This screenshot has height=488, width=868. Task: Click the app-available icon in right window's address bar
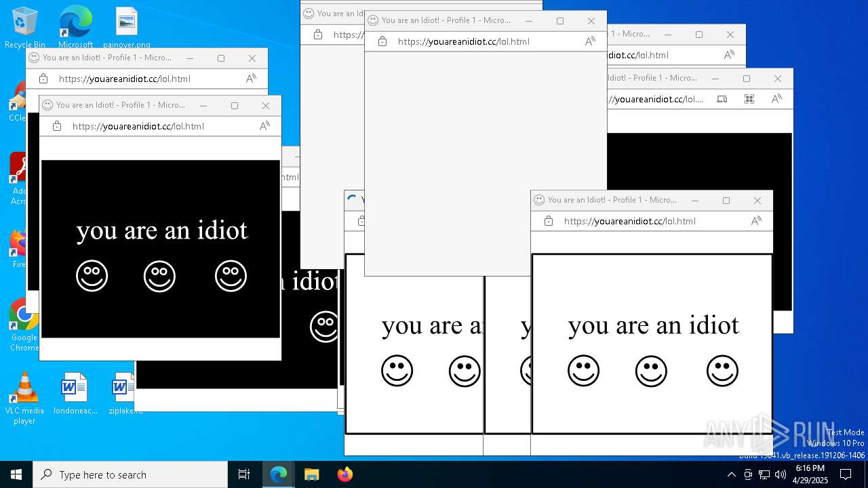(x=722, y=99)
